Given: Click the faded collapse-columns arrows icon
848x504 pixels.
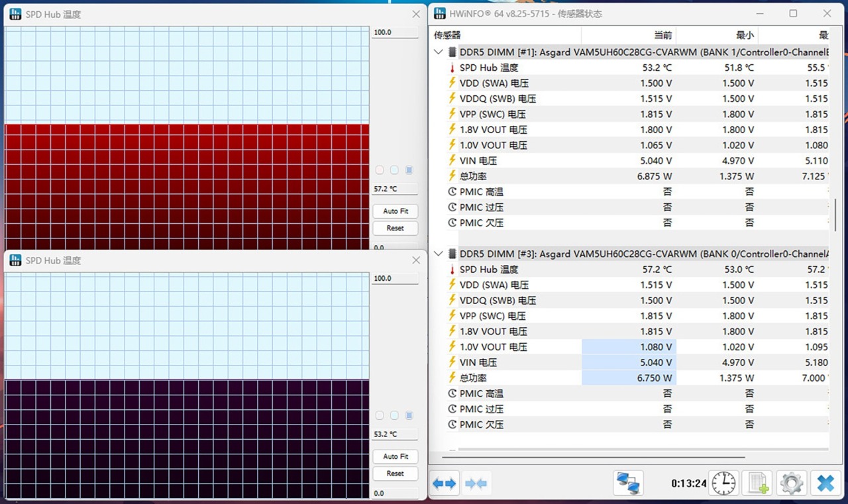Looking at the screenshot, I should tap(476, 483).
